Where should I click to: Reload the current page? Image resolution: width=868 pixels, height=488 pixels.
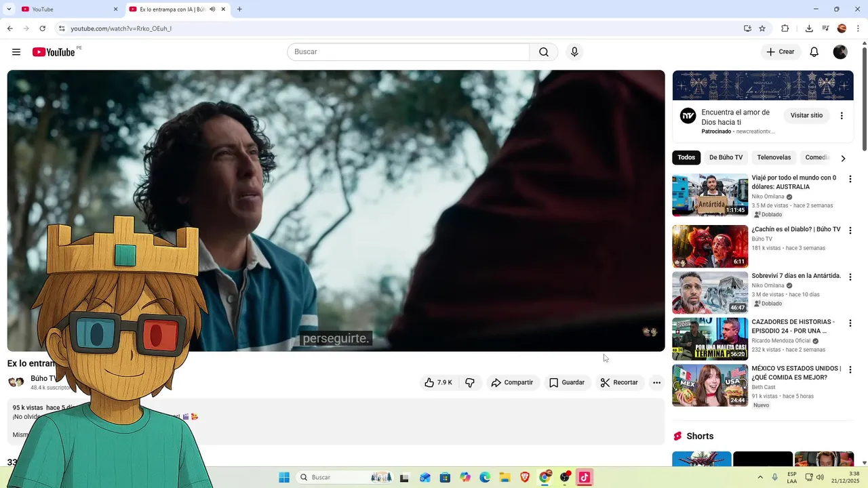point(42,28)
